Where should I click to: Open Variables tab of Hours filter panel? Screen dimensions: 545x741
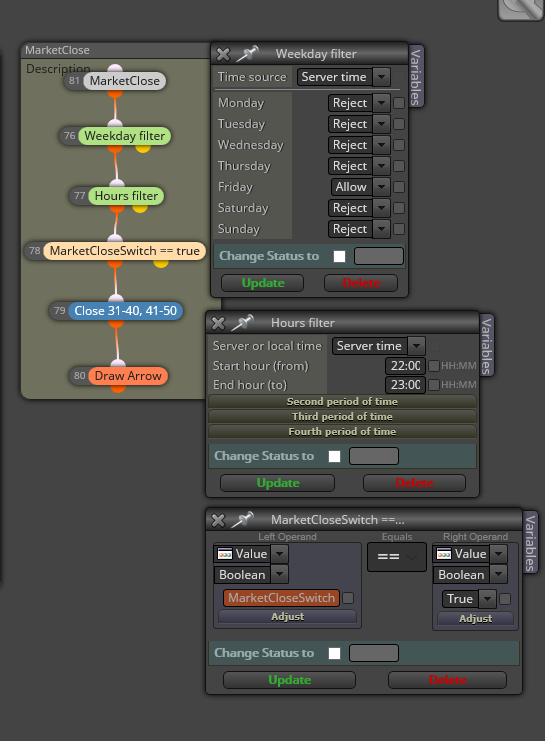(x=486, y=346)
